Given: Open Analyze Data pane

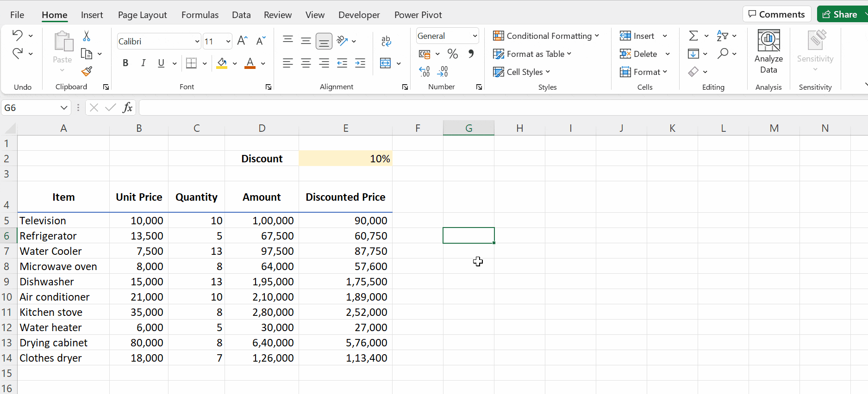Looking at the screenshot, I should pyautogui.click(x=768, y=51).
